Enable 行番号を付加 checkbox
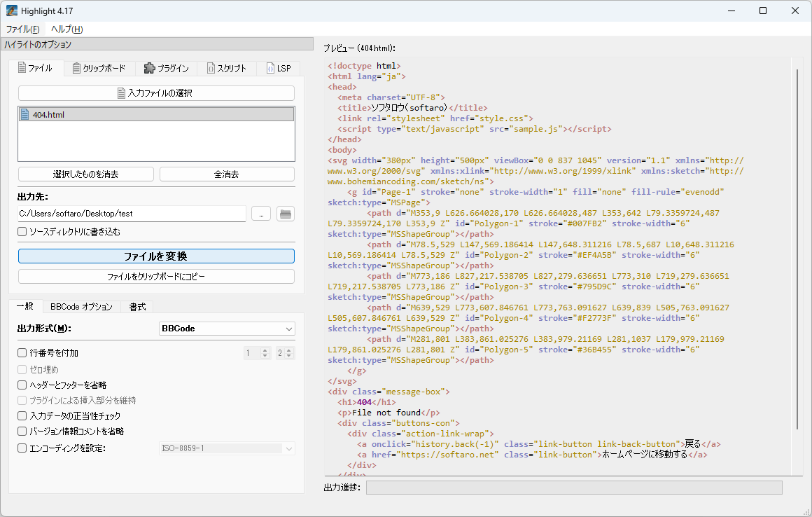Screen dimensions: 812x517 coord(22,353)
